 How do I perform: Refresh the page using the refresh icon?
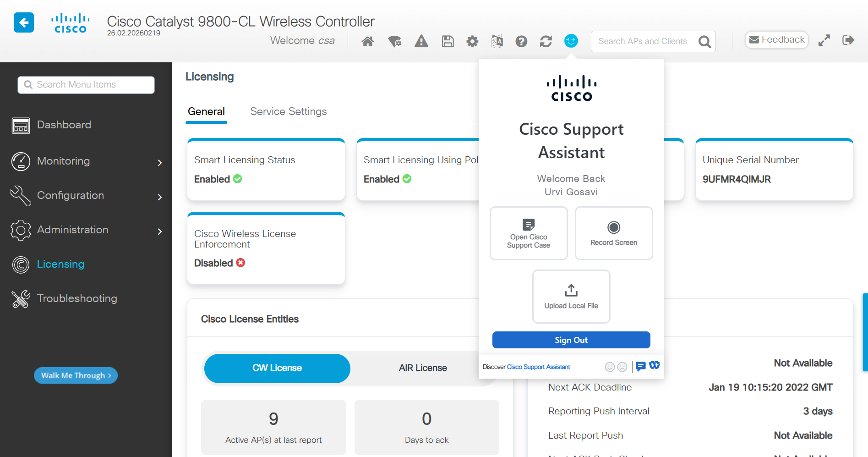click(x=546, y=41)
